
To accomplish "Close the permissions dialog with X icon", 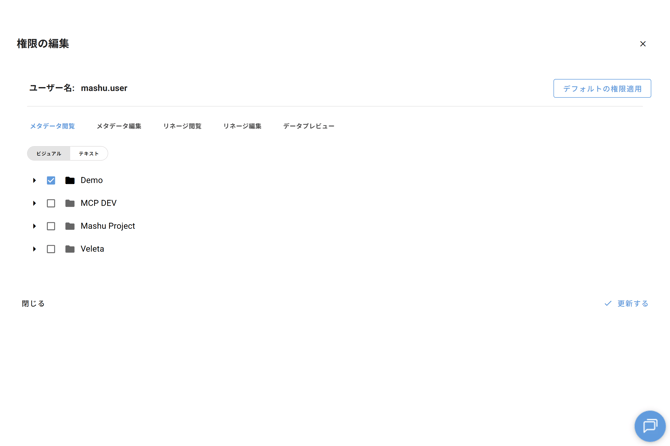I will point(643,44).
